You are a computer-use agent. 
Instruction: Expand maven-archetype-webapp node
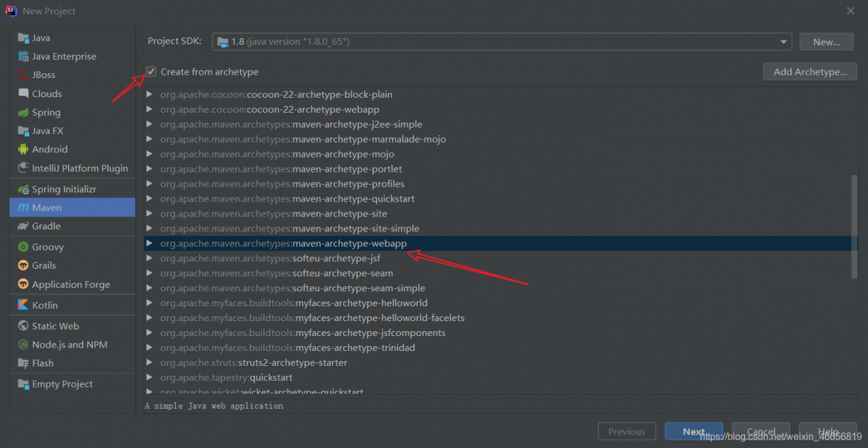pos(150,243)
